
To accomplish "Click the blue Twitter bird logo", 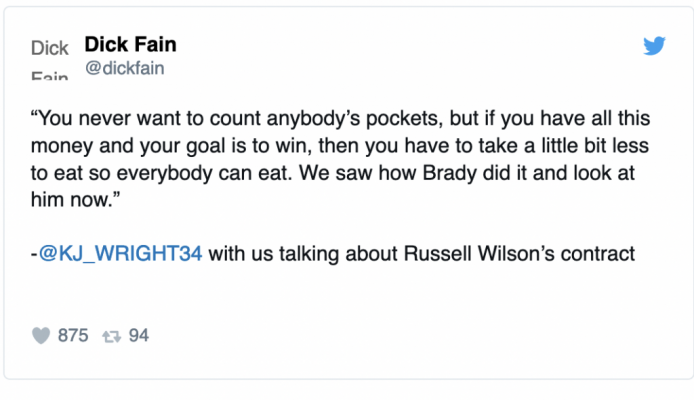I will point(654,46).
